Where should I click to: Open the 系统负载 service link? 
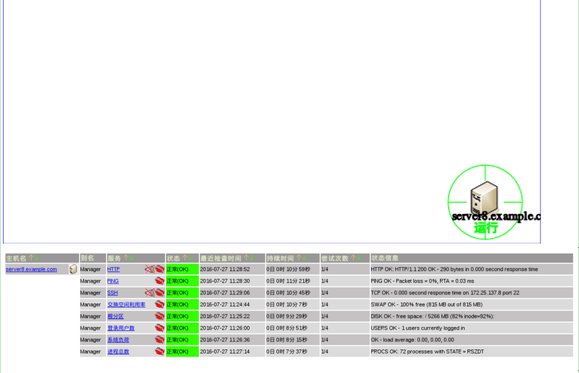(x=118, y=340)
